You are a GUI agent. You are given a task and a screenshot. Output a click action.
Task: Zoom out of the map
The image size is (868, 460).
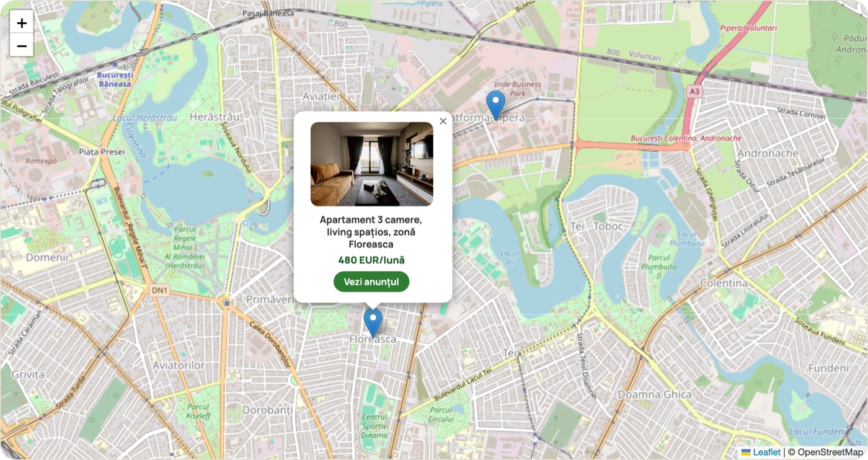tap(22, 45)
